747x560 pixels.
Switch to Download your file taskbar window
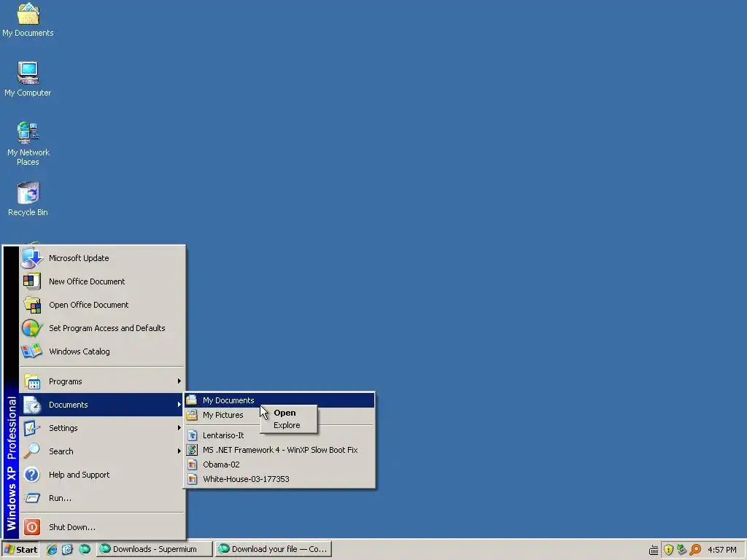click(274, 550)
